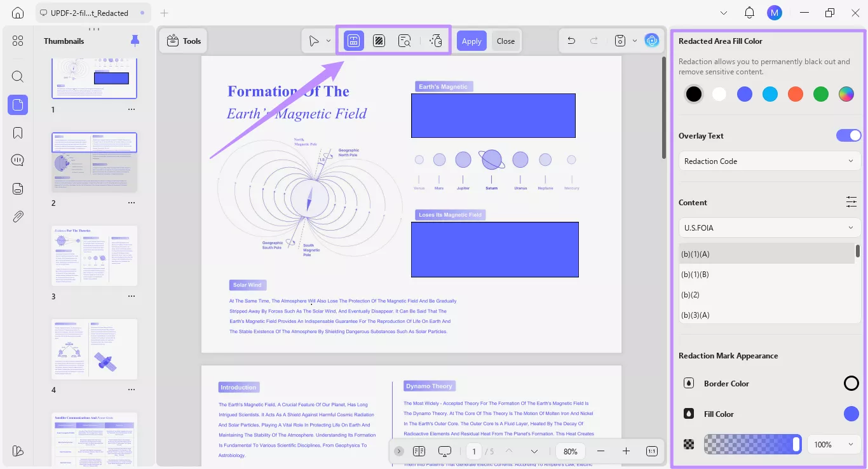Choose white redacted area fill color
This screenshot has height=469, width=868.
(x=719, y=94)
